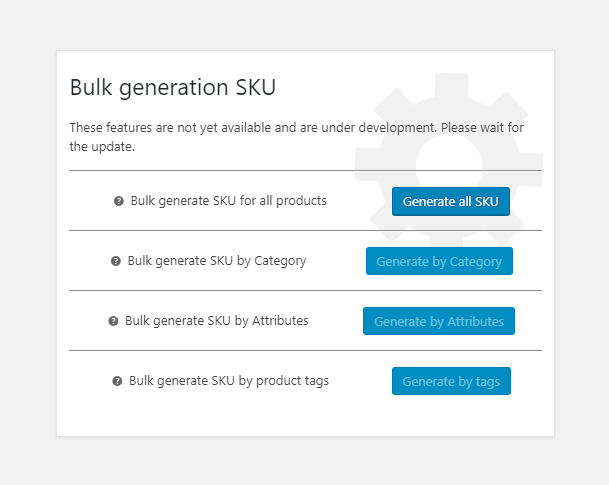Click separator between Attributes and product tags rows
The width and height of the screenshot is (609, 485).
305,350
